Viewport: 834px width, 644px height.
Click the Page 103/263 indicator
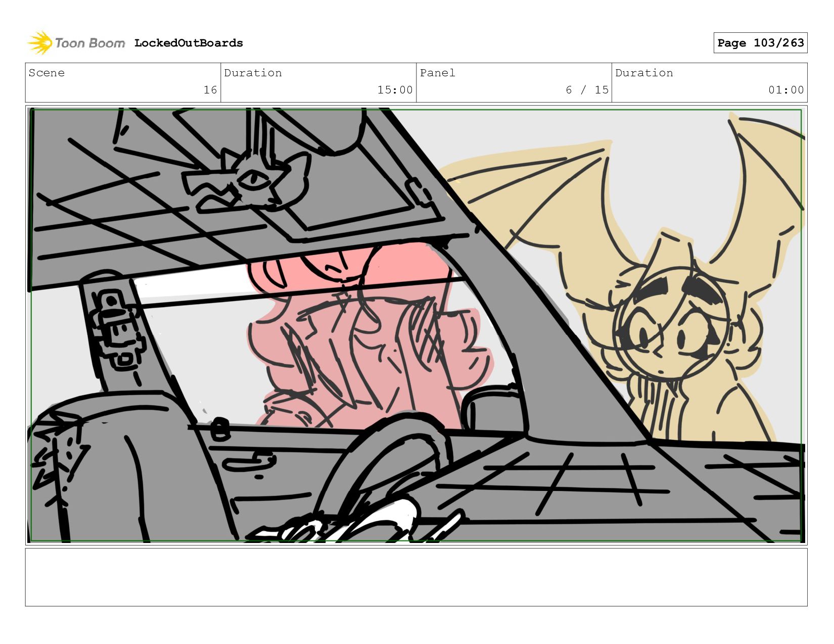pos(760,43)
